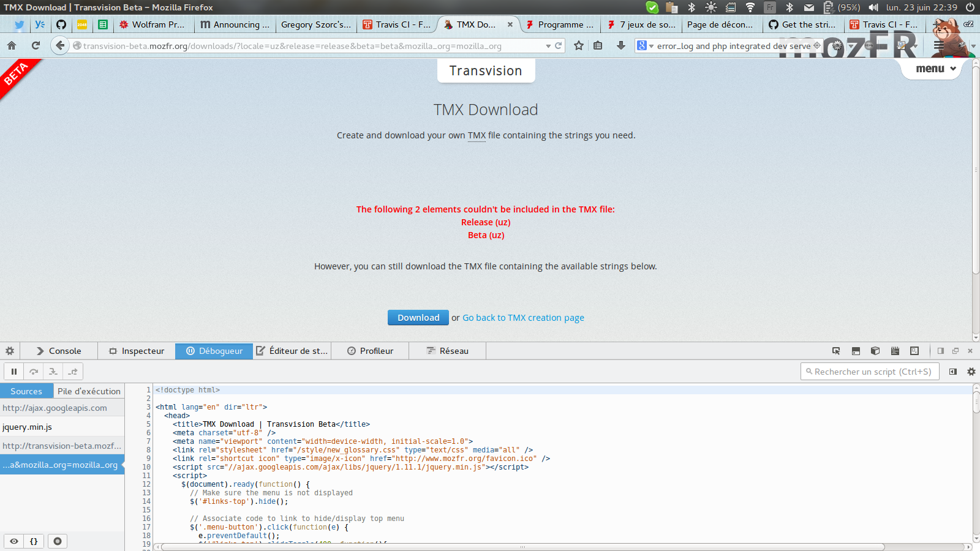Switch to Programme ... tab
The image size is (980, 551).
click(560, 24)
